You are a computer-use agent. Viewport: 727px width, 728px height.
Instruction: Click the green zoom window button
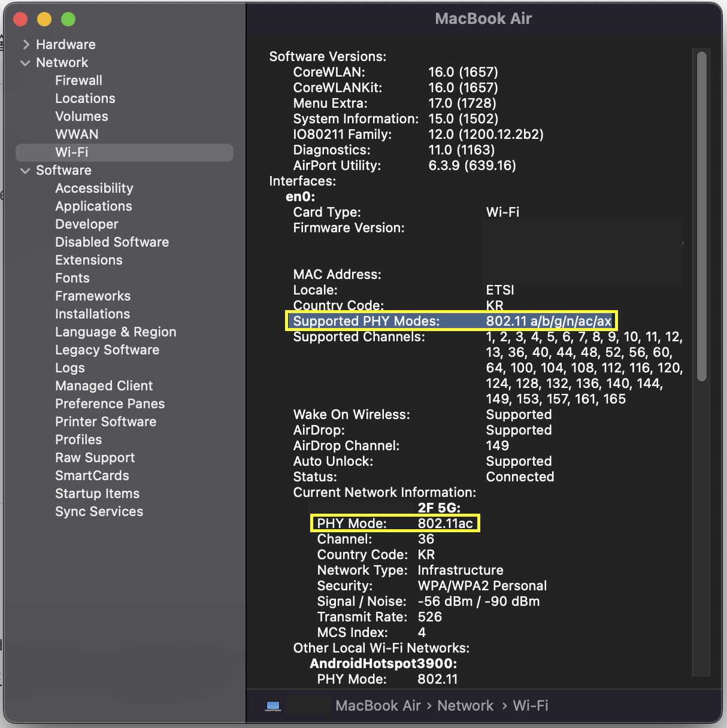68,19
